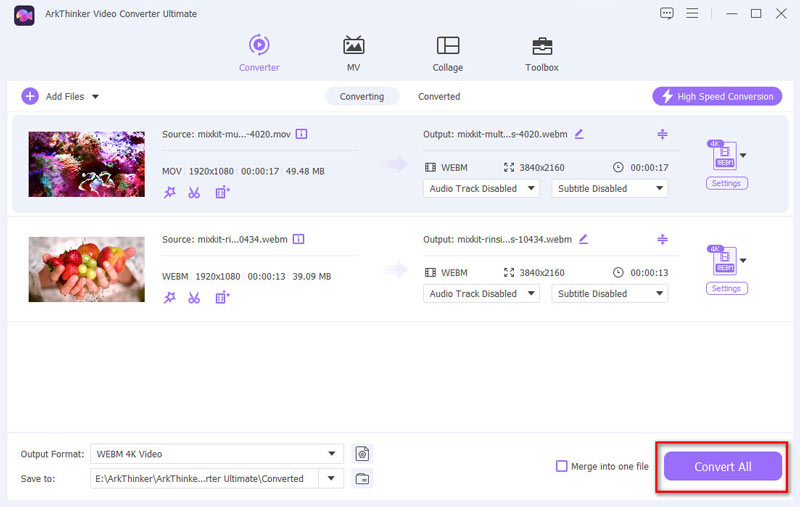Show info for the mixkit 0434.webm source

(298, 239)
